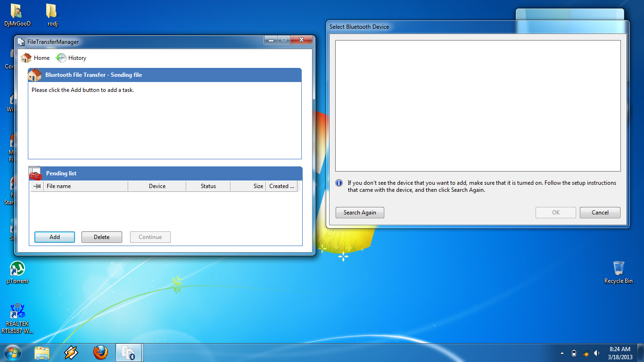Screen dimensions: 644x362
Task: Click the Delete button in Pending list
Action: 102,237
